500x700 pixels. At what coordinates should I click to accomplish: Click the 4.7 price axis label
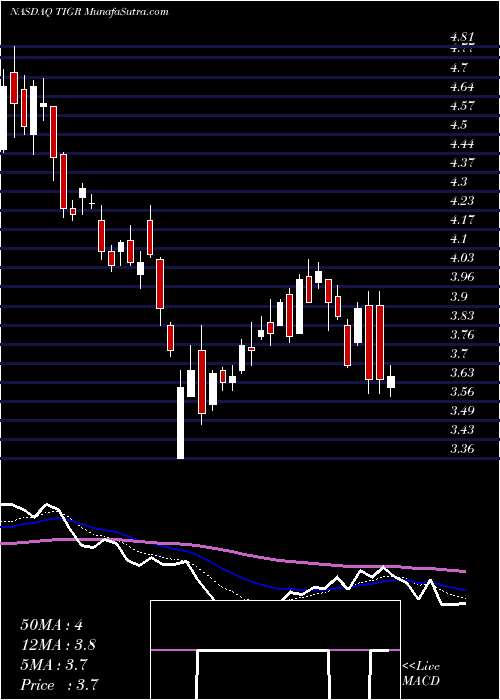tap(459, 68)
